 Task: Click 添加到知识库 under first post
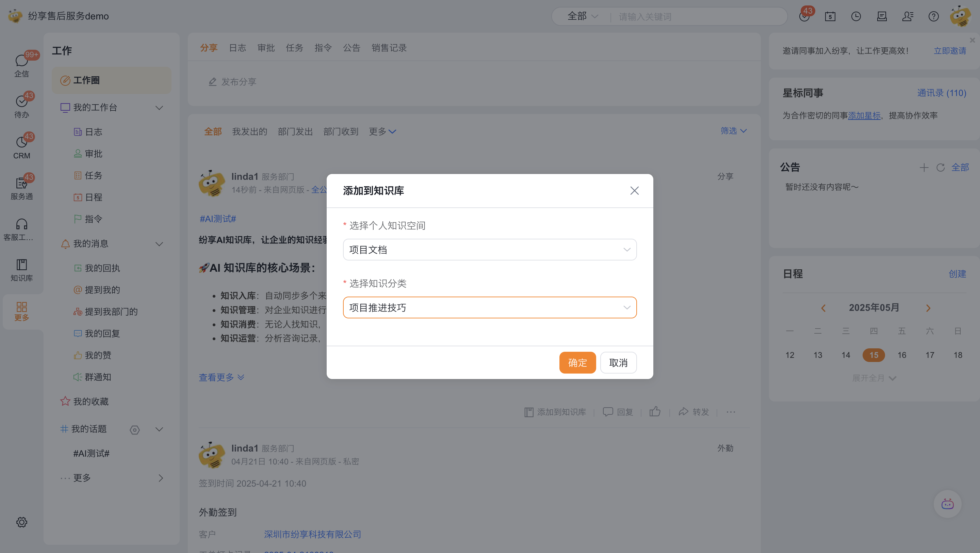coord(555,412)
